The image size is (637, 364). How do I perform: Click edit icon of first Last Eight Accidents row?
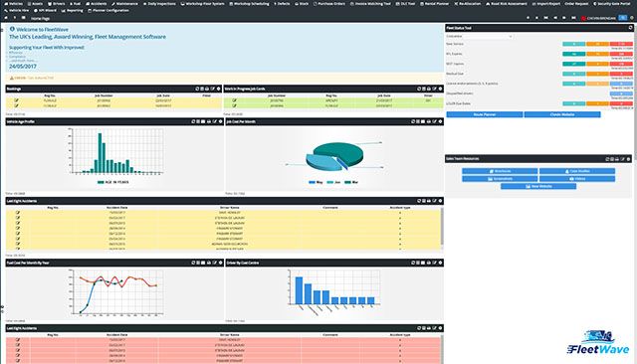pyautogui.click(x=18, y=212)
